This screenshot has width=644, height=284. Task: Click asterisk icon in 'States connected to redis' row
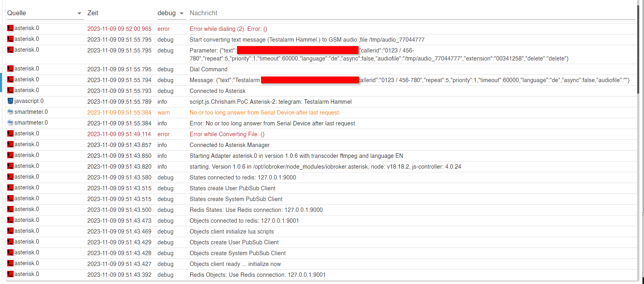tap(10, 177)
